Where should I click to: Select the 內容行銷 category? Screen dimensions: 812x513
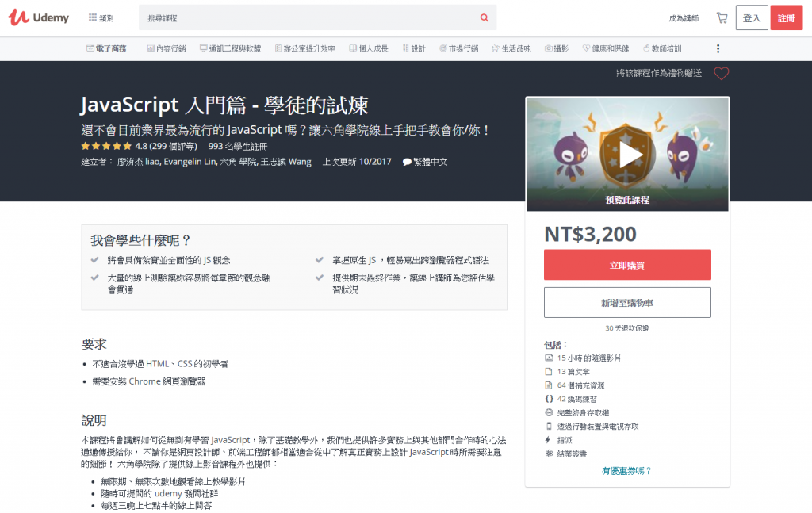tap(167, 48)
